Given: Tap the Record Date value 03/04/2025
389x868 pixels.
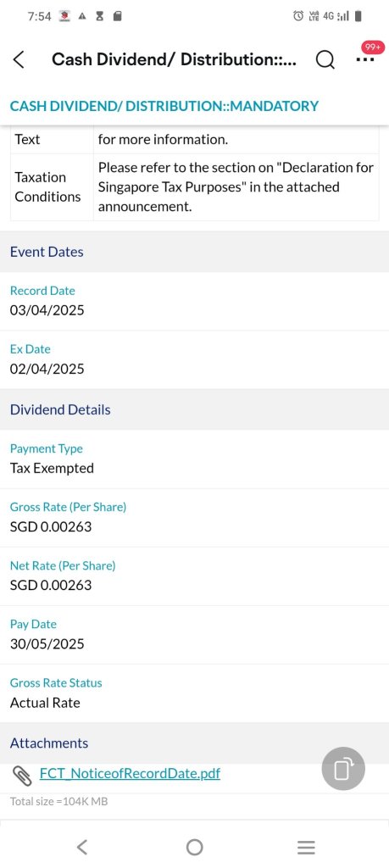Looking at the screenshot, I should (47, 310).
